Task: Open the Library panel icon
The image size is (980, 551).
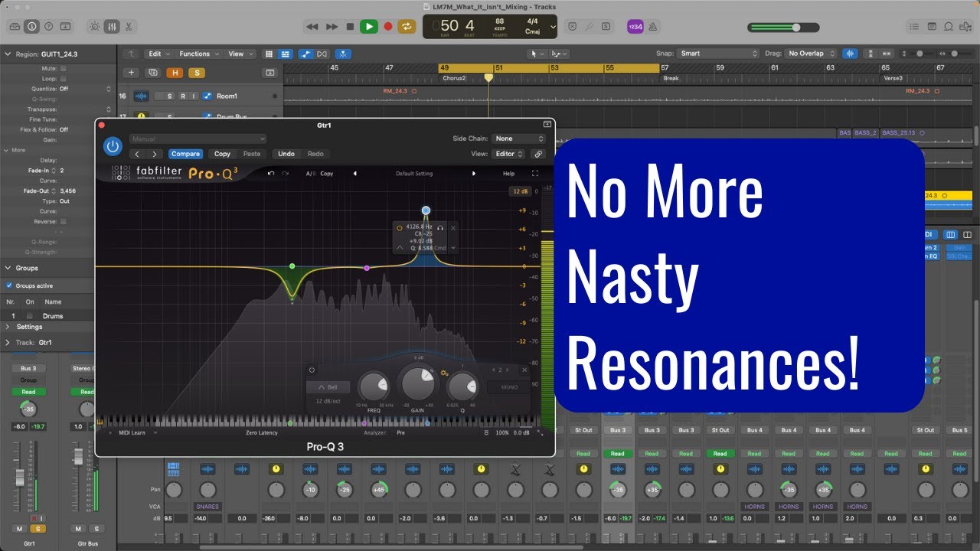Action: (x=15, y=26)
